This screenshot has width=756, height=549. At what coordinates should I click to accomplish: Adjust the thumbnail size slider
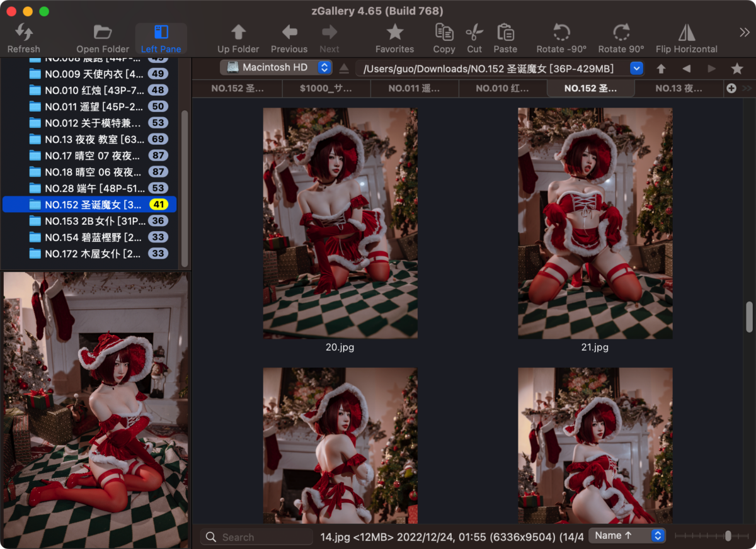pos(711,536)
